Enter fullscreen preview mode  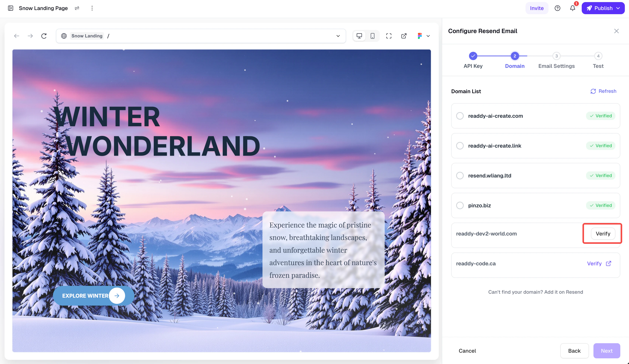pyautogui.click(x=389, y=36)
